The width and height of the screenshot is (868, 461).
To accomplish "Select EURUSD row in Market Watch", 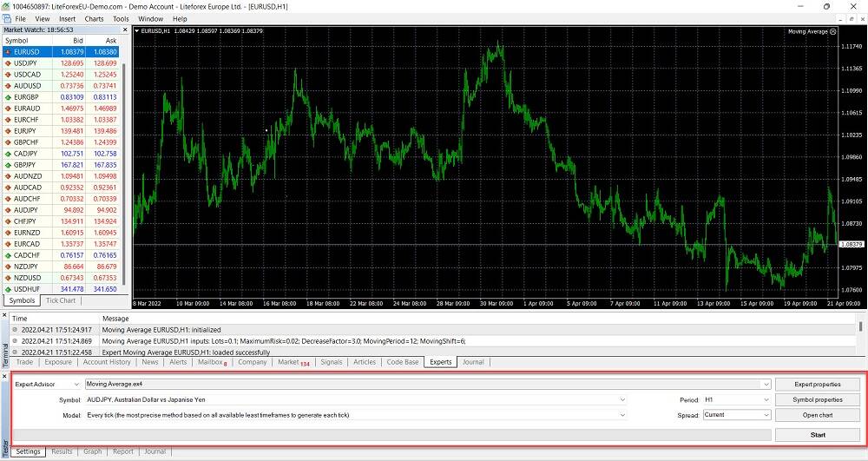I will 61,52.
